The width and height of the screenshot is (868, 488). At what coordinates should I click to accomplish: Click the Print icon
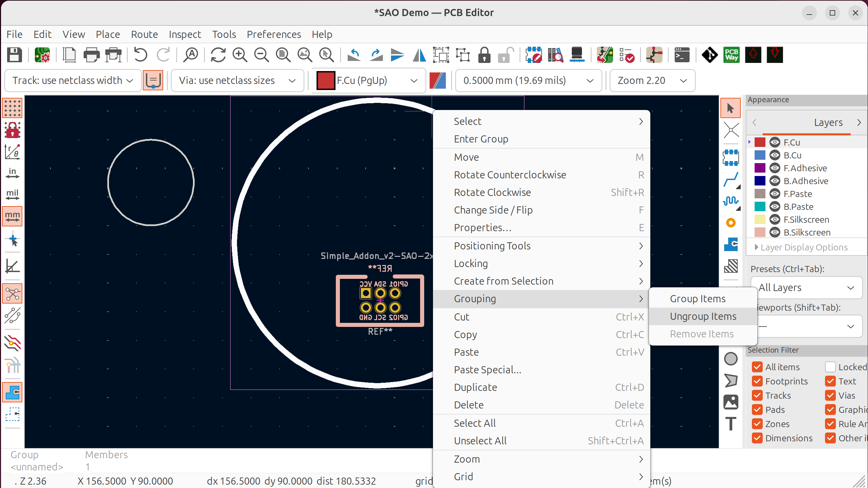point(91,55)
